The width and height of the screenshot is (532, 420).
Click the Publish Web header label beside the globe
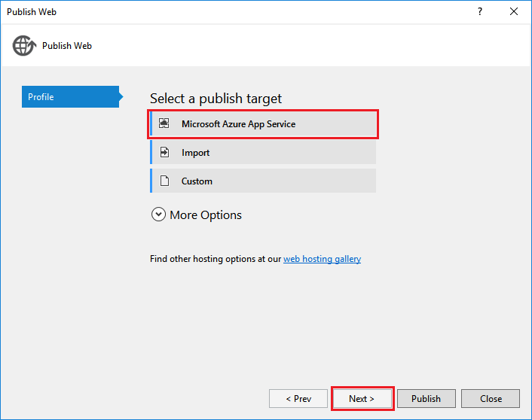67,46
